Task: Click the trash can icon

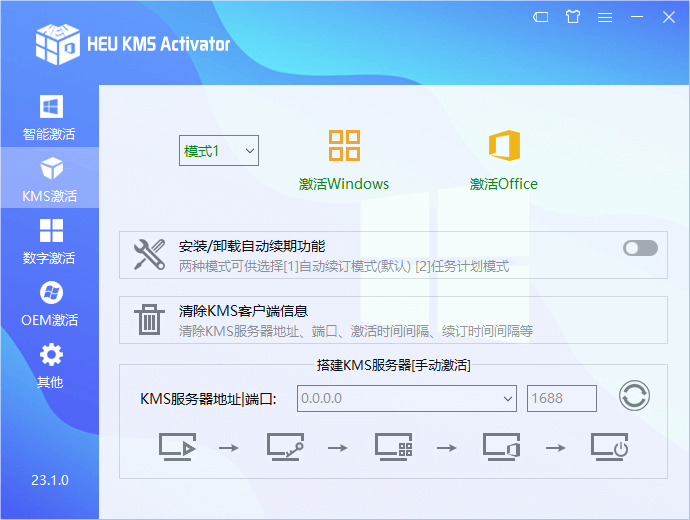Action: tap(150, 320)
